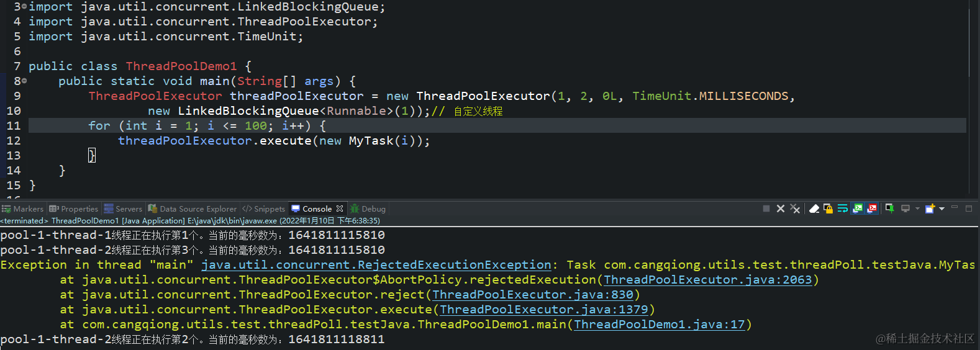
Task: Switch to the Markers tab
Action: [x=23, y=209]
